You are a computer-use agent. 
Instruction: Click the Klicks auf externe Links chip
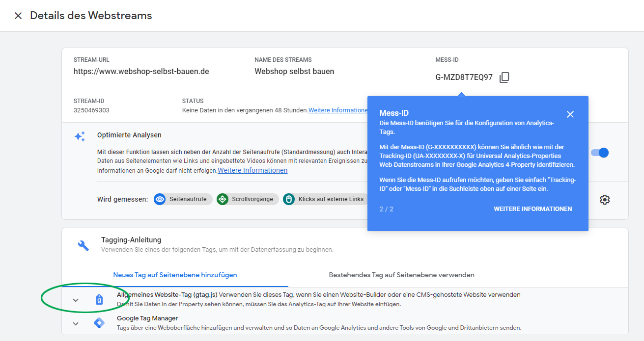325,199
